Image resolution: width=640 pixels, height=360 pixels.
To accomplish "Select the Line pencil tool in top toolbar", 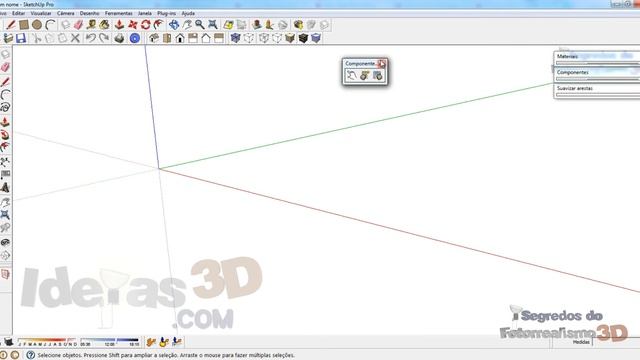I will coord(11,25).
